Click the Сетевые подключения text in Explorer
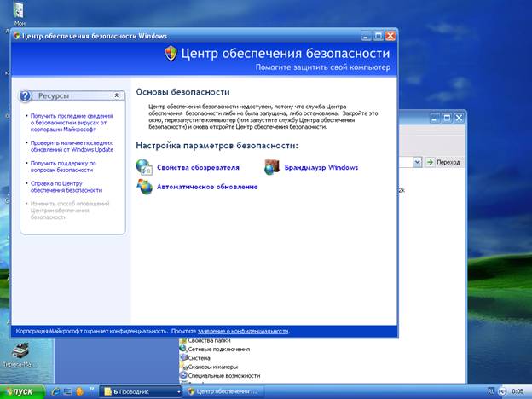The width and height of the screenshot is (532, 399). coord(219,350)
